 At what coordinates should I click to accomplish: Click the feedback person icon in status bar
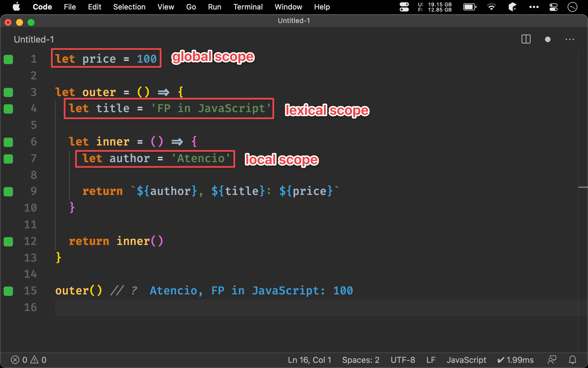[x=552, y=360]
